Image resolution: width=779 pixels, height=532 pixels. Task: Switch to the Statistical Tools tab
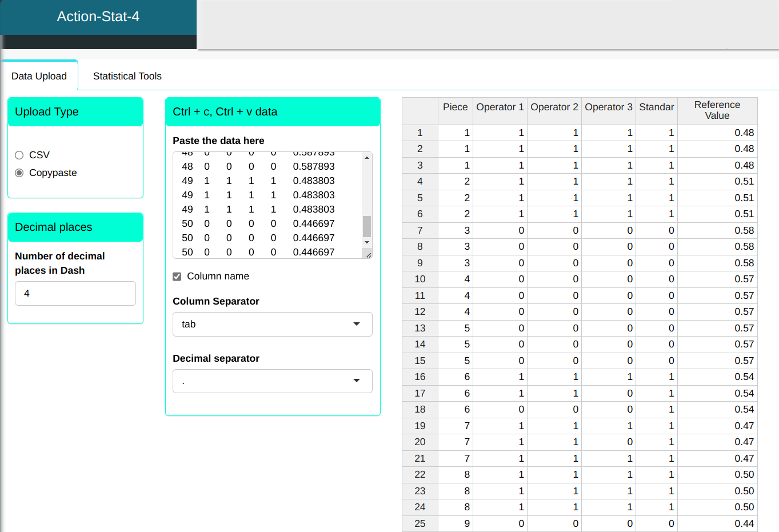[x=127, y=76]
